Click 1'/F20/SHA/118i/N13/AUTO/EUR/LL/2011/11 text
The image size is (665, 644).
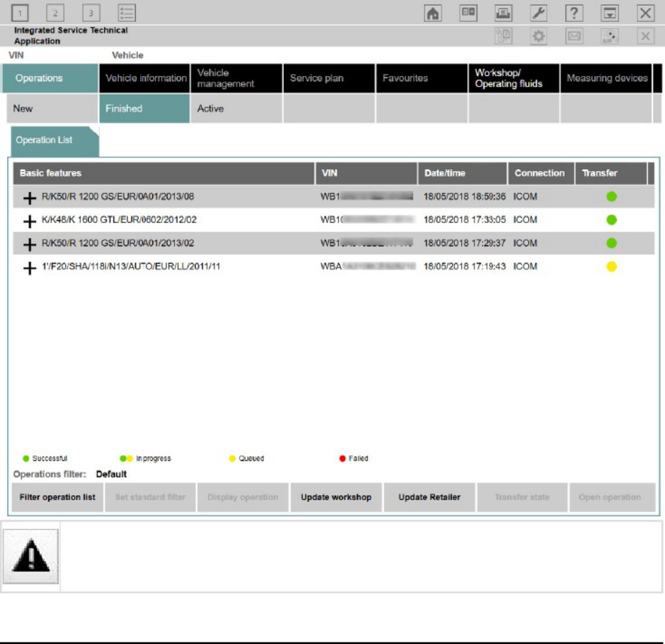tap(131, 267)
